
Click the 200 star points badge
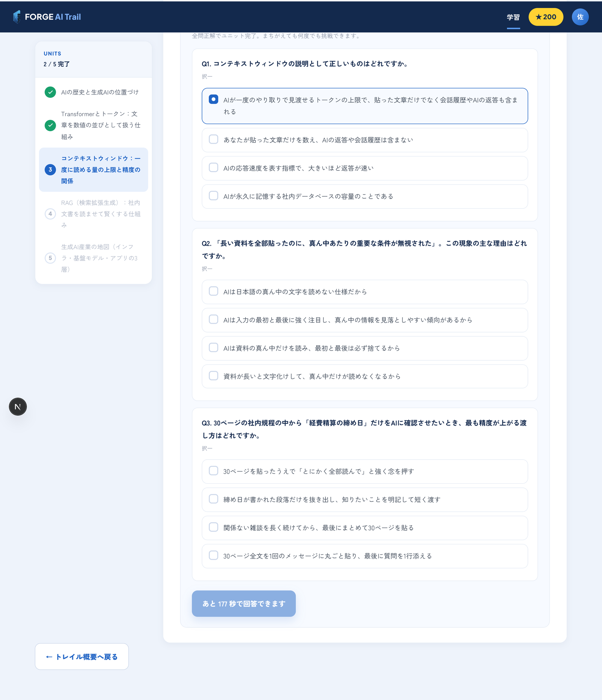pyautogui.click(x=546, y=17)
